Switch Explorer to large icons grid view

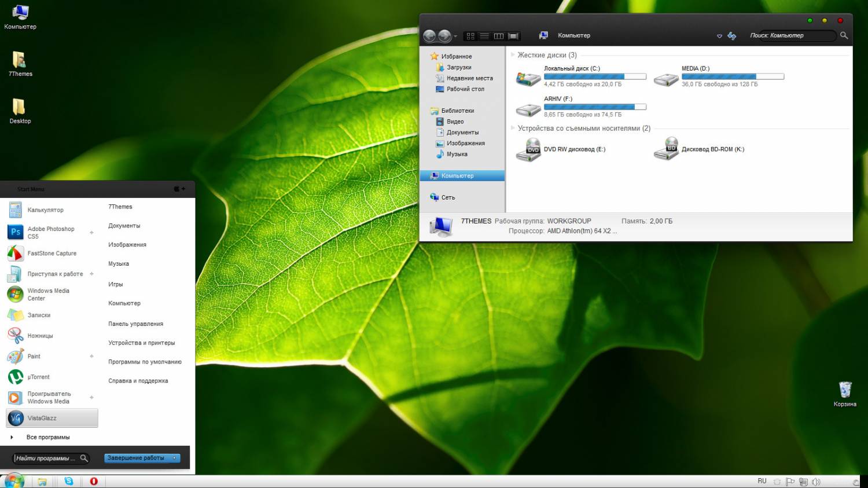tap(470, 36)
